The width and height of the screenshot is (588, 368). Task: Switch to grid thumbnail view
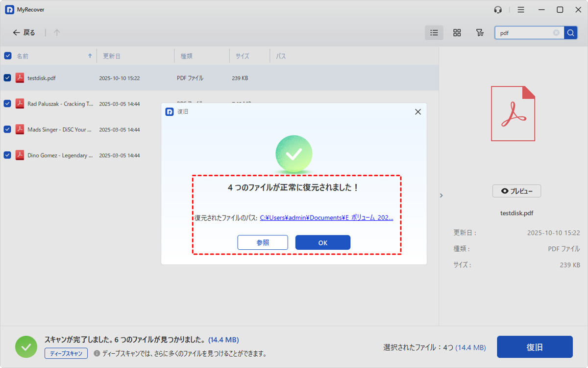tap(457, 33)
